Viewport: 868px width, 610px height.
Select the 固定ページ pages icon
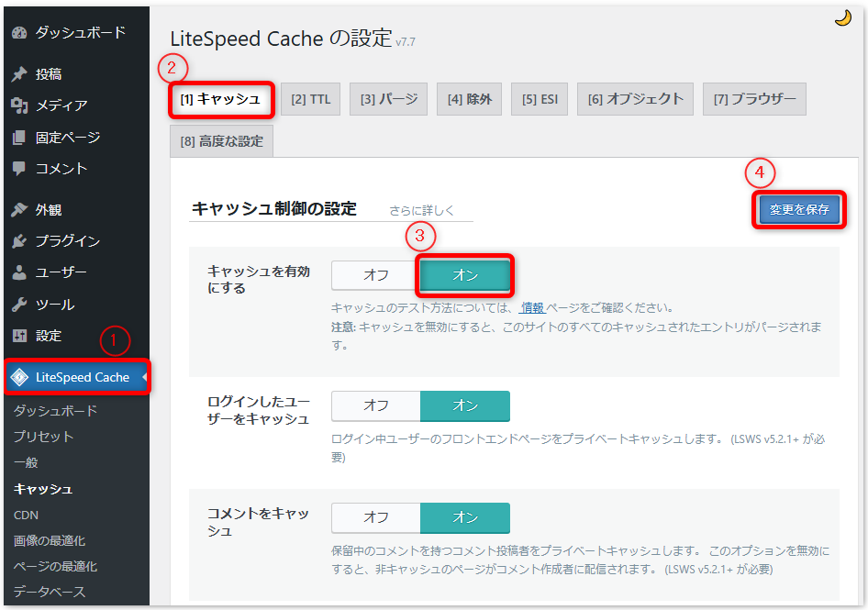pyautogui.click(x=20, y=135)
